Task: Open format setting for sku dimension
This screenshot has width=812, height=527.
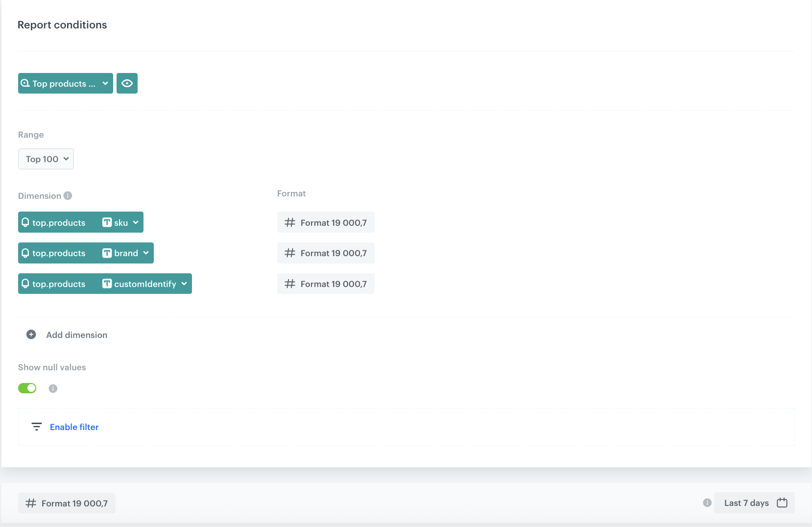Action: click(x=326, y=222)
